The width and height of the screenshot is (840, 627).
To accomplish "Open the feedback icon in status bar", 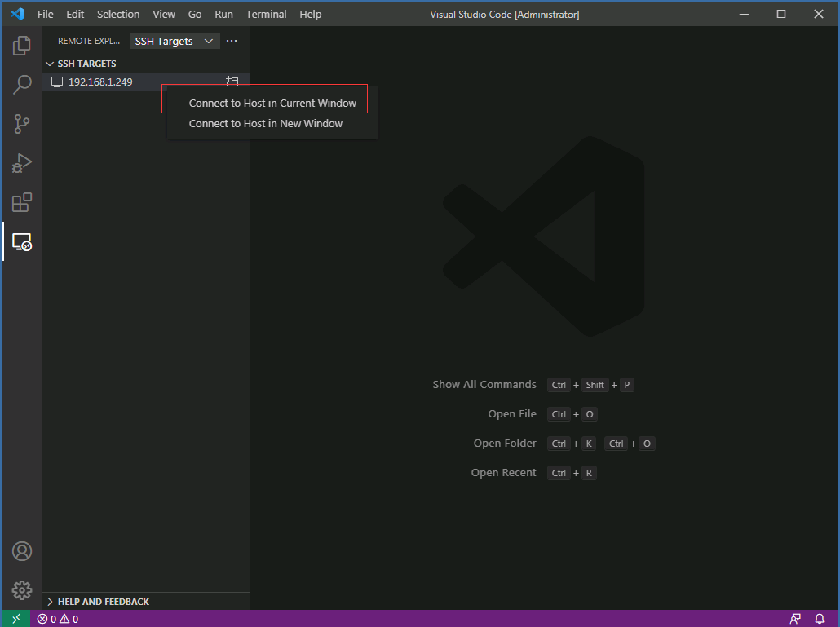I will (795, 619).
